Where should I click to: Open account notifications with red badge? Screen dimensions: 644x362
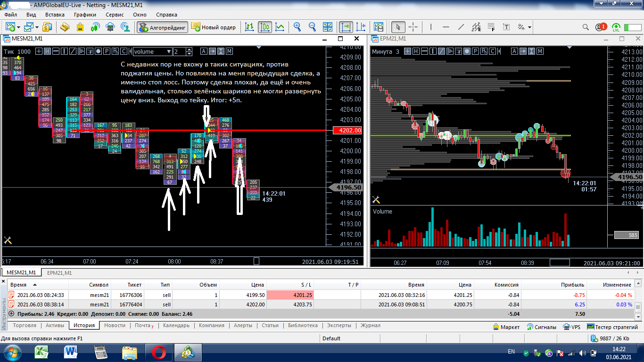pos(601,27)
